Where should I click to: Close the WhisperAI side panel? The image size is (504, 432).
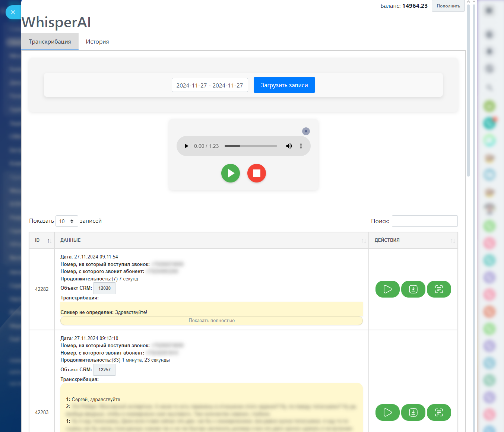[x=13, y=12]
